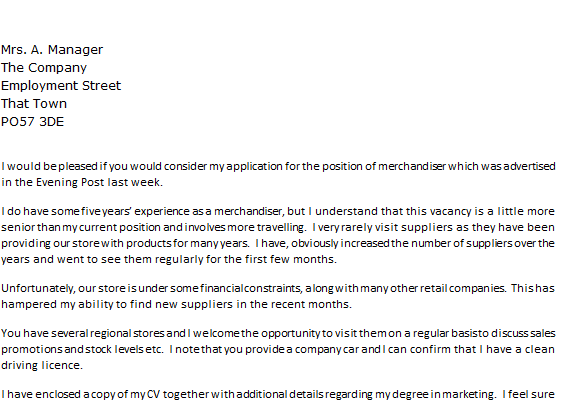The width and height of the screenshot is (561, 400).
Task: Click the phrase visit suppliers
Action: pyautogui.click(x=414, y=228)
